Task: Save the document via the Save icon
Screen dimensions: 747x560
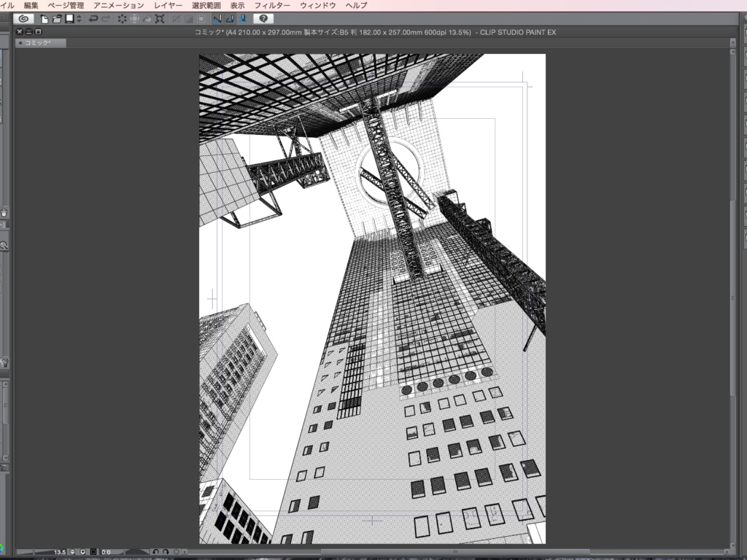Action: [x=69, y=18]
